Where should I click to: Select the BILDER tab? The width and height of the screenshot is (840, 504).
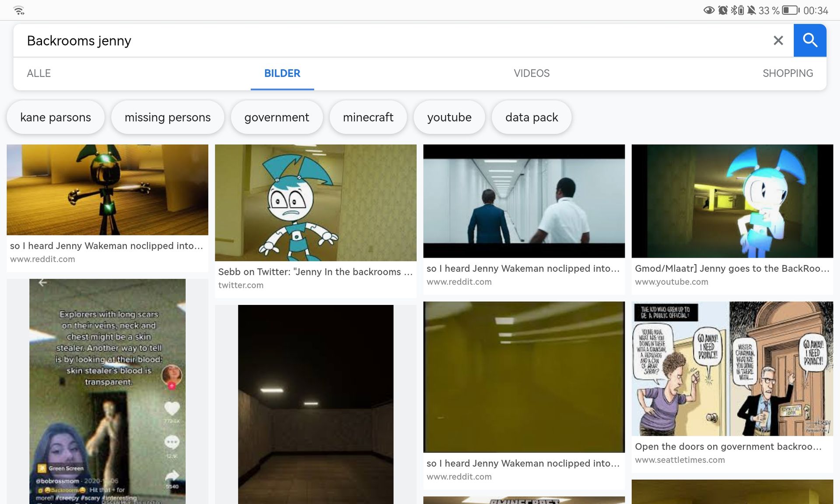click(282, 73)
